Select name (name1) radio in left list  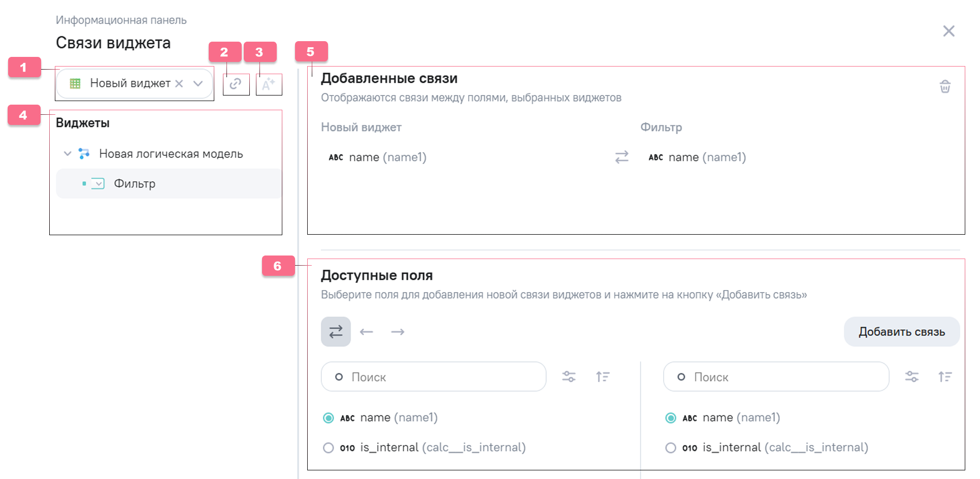329,418
